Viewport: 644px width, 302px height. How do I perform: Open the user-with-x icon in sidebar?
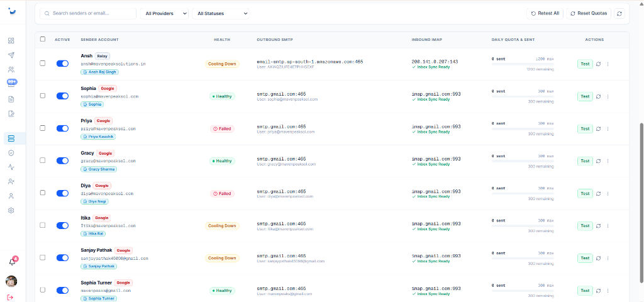click(x=11, y=182)
